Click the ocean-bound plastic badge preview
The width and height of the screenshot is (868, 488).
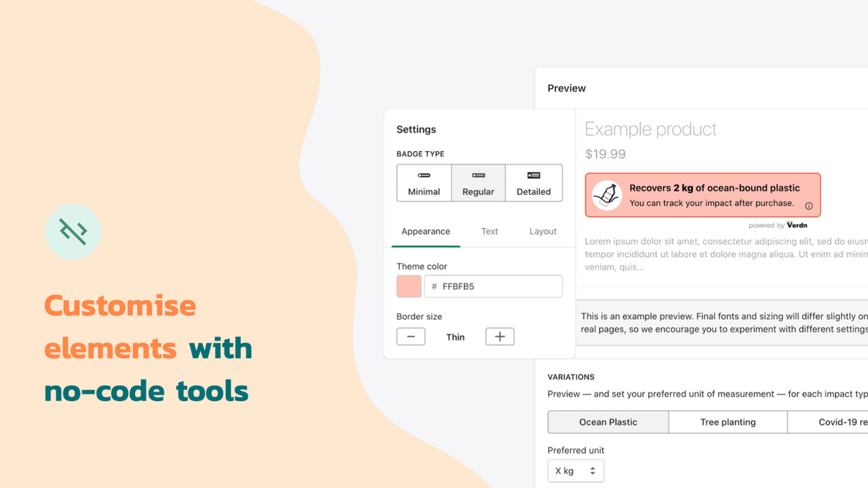(703, 195)
